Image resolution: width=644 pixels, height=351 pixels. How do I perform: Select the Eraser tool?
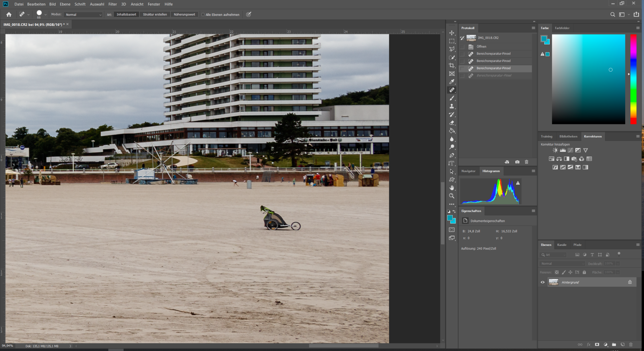(x=452, y=123)
